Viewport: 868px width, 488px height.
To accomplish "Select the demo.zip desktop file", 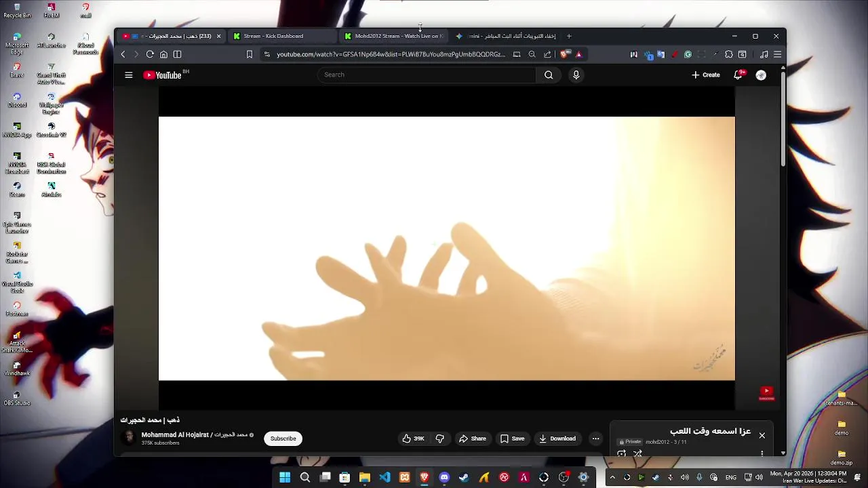I will 842,458.
